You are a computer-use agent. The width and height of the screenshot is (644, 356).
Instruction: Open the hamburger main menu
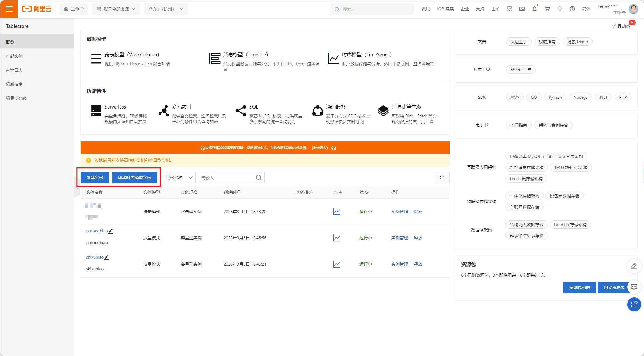coord(9,9)
